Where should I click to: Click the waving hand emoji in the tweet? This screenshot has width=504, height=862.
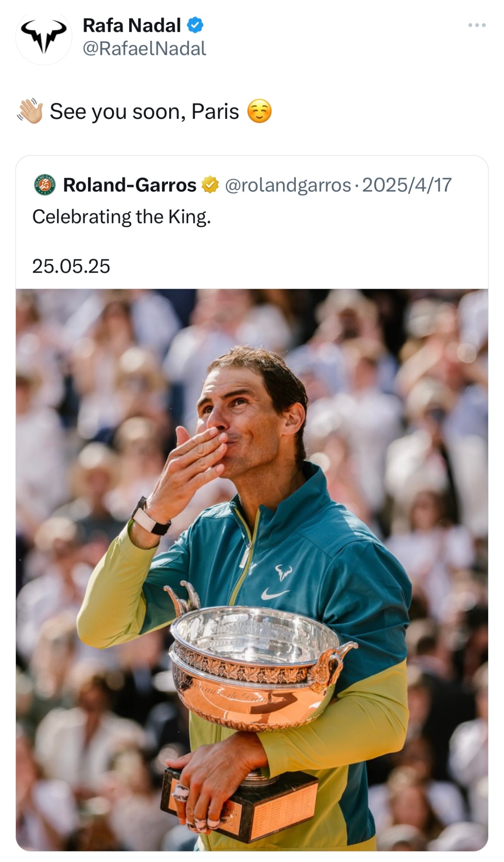(x=30, y=111)
